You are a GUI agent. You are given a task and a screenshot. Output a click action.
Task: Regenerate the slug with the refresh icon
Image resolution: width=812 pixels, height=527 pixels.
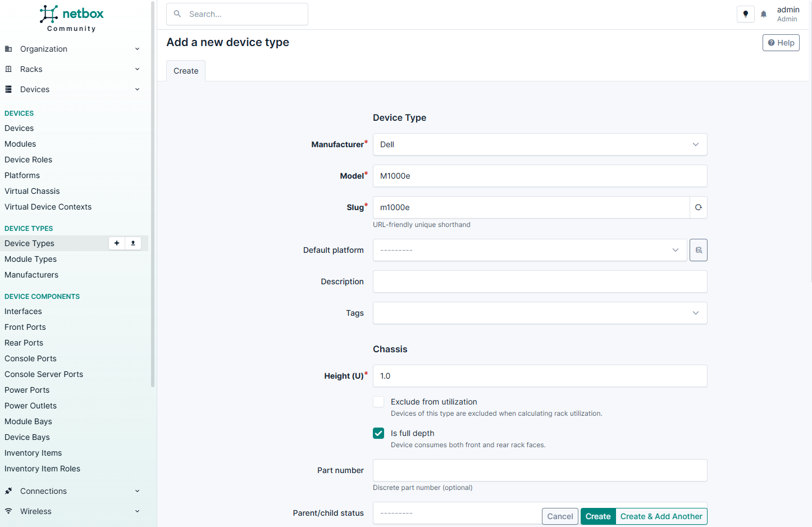coord(698,207)
